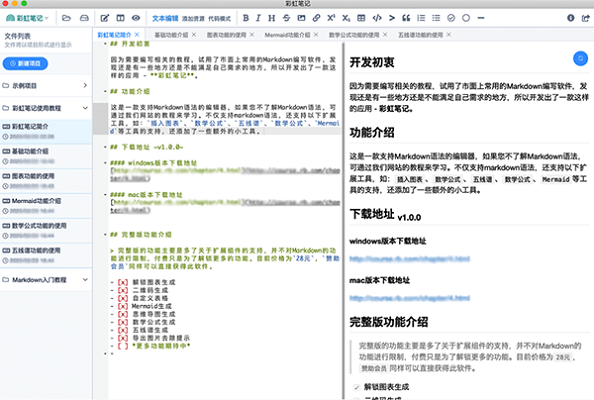Open 图表功能的使用 note in file list
The width and height of the screenshot is (594, 400).
tap(45, 181)
